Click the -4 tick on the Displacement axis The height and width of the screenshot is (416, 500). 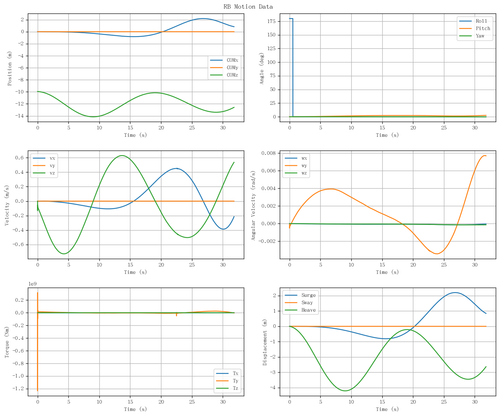(x=273, y=388)
